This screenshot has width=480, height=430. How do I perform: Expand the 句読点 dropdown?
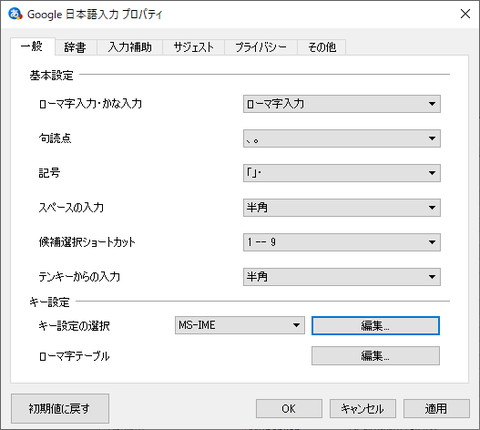pos(342,138)
